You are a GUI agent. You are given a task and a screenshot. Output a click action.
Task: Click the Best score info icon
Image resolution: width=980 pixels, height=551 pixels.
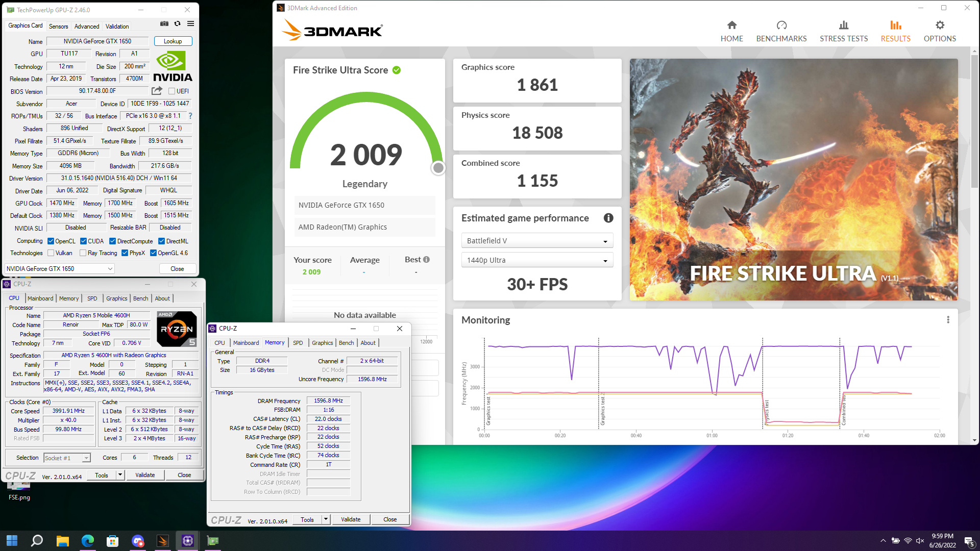426,260
